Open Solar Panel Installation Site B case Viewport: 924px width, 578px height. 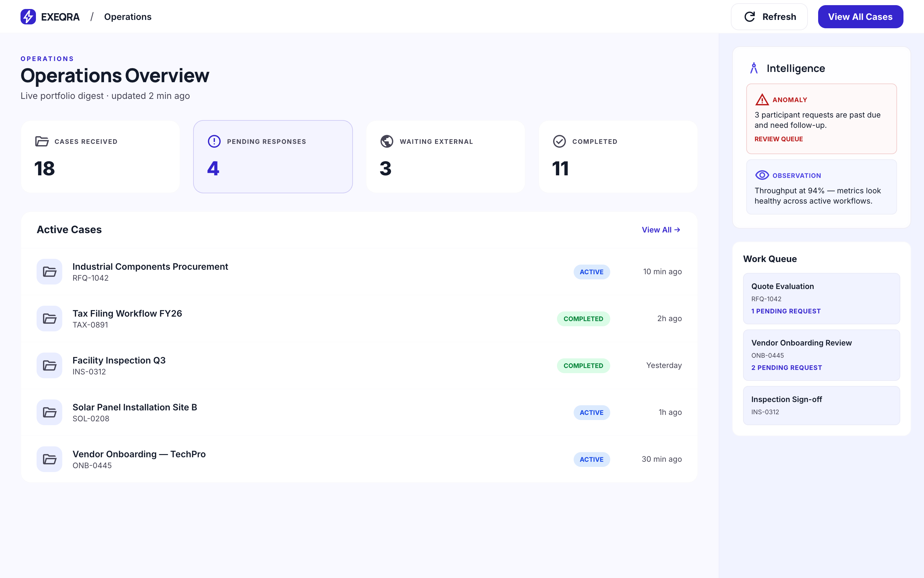coord(359,413)
